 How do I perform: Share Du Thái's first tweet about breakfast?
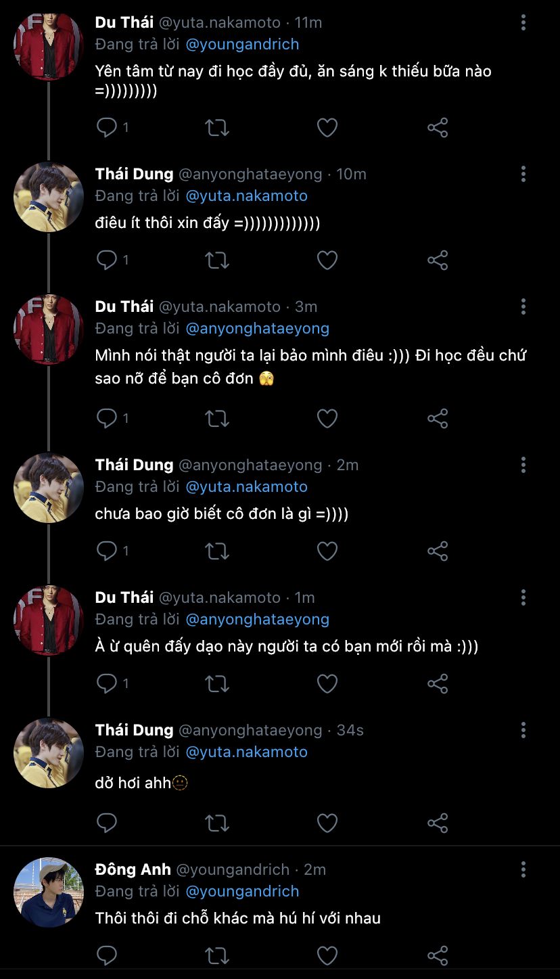pyautogui.click(x=438, y=127)
